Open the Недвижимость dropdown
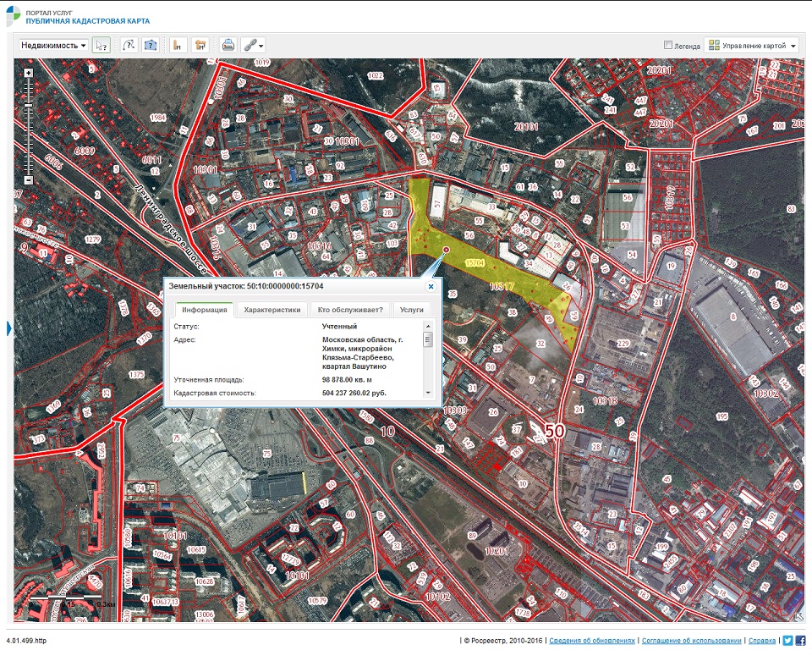This screenshot has width=812, height=650. pos(53,46)
